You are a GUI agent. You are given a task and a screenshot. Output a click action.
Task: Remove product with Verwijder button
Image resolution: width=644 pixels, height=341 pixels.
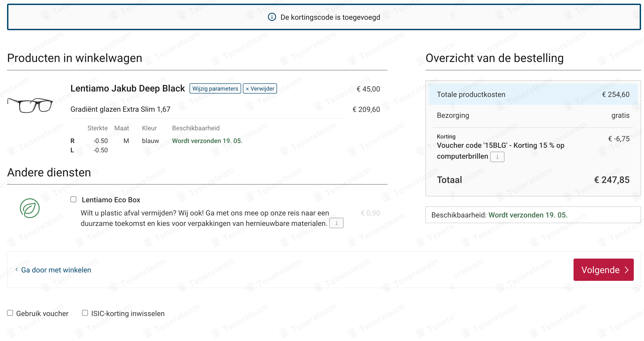pyautogui.click(x=260, y=89)
